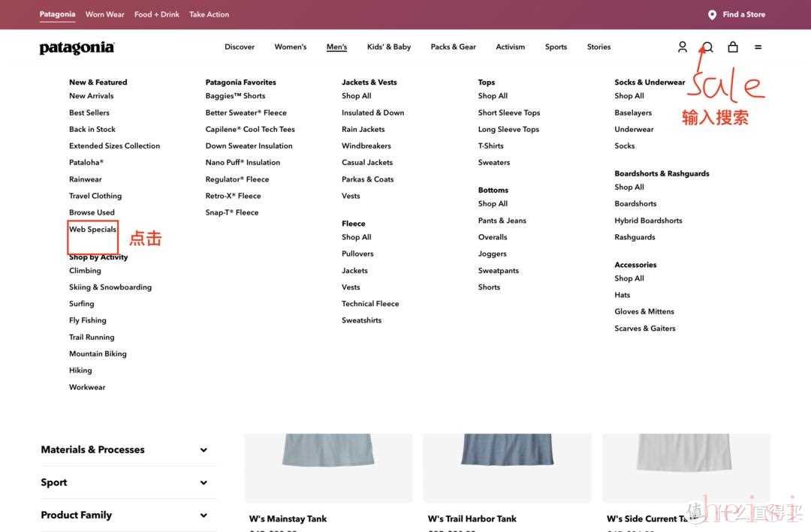
Task: Open the Best Sellers link
Action: click(x=89, y=113)
